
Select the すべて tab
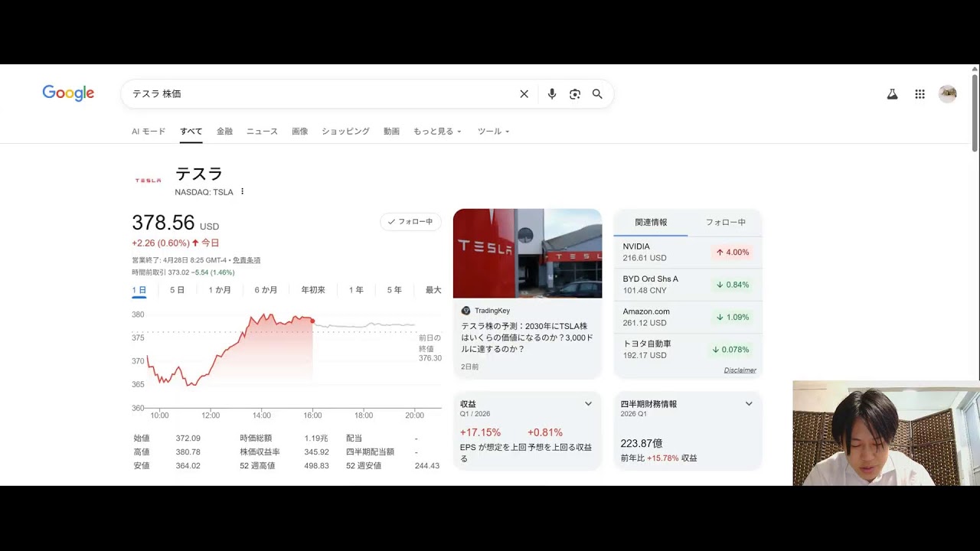point(191,132)
